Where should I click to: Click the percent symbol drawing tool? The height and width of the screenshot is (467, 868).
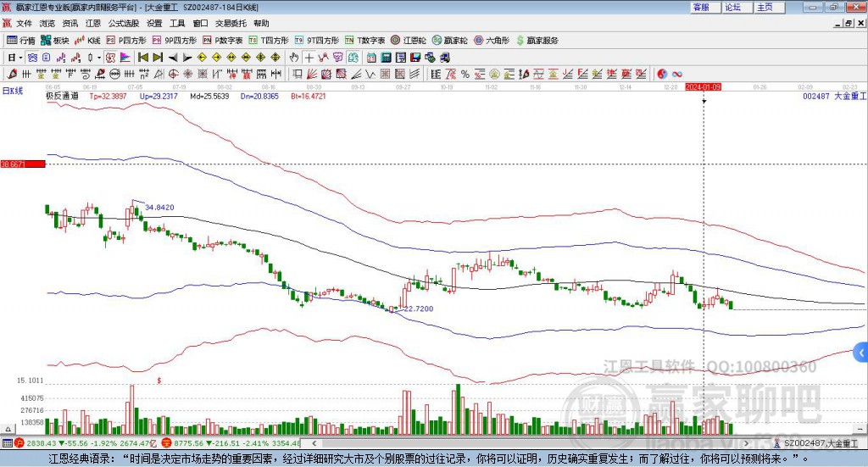tap(465, 74)
